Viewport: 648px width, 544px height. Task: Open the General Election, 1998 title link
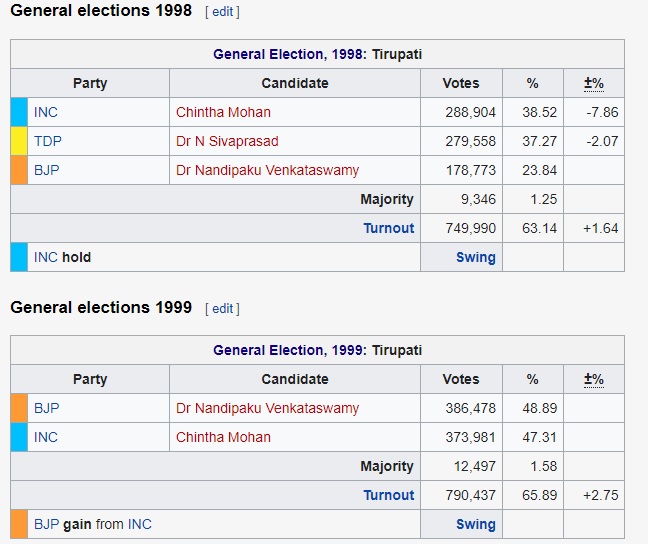(x=288, y=54)
